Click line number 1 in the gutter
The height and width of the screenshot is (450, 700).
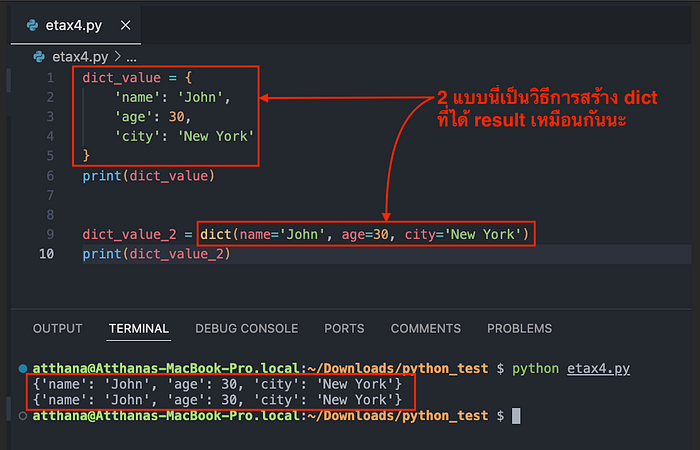pyautogui.click(x=50, y=78)
